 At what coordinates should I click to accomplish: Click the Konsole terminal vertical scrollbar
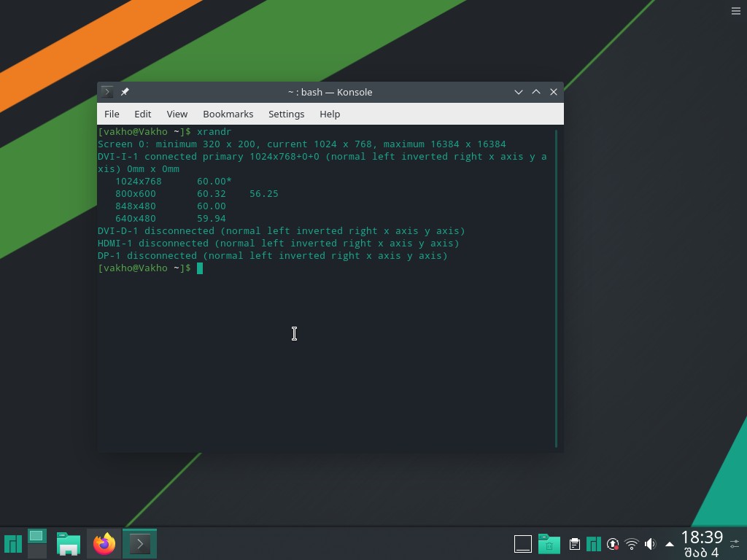click(557, 287)
